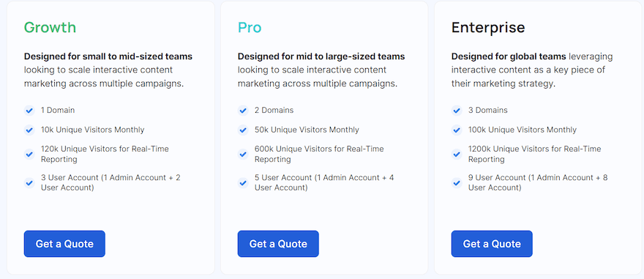Click checkmark icon next to 3 Domains
Image resolution: width=644 pixels, height=279 pixels.
tap(457, 111)
